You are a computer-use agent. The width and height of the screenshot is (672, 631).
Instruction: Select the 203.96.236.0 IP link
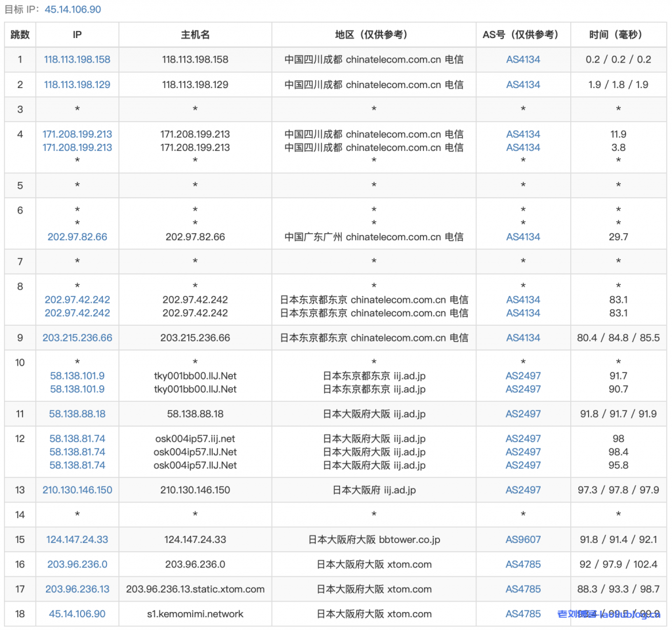click(77, 564)
